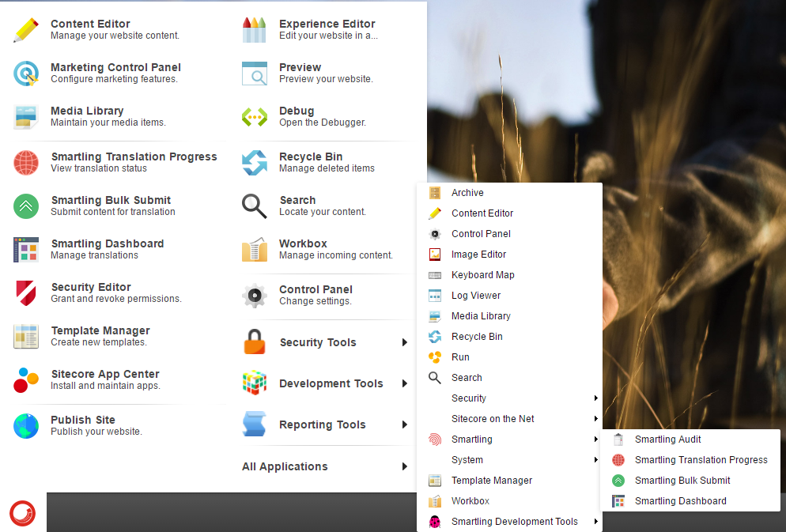Viewport: 786px width, 532px height.
Task: Click the Smartling fingerprint icon in applications list
Action: pos(435,440)
